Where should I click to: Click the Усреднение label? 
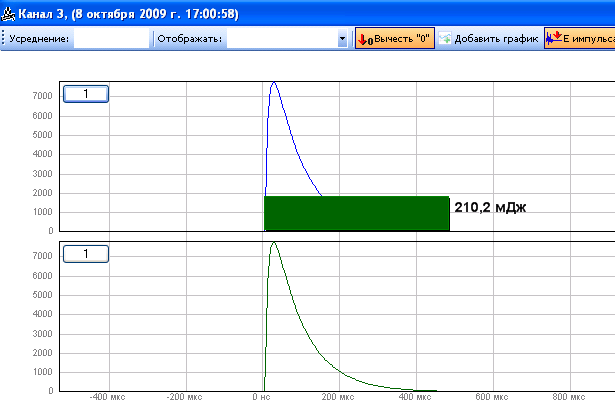coord(39,39)
